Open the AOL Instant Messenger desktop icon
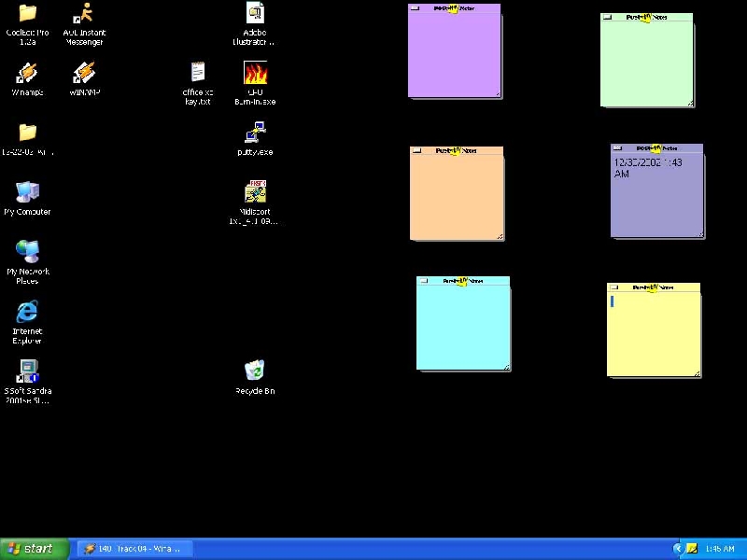Image resolution: width=747 pixels, height=560 pixels. [84, 15]
